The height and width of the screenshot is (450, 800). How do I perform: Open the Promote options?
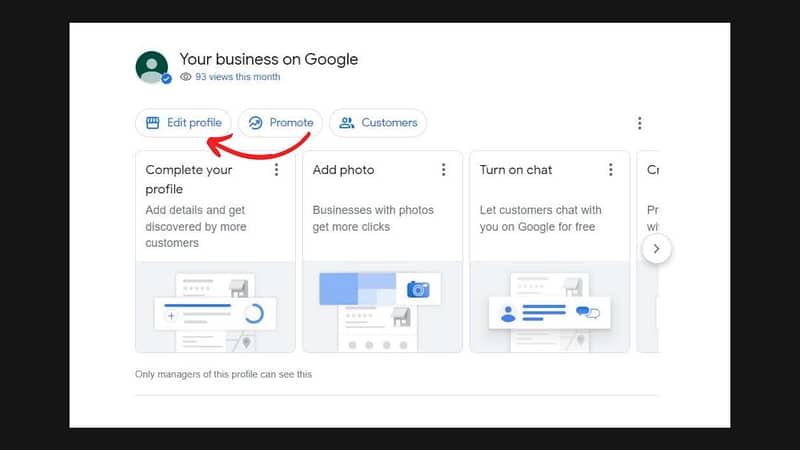tap(280, 123)
